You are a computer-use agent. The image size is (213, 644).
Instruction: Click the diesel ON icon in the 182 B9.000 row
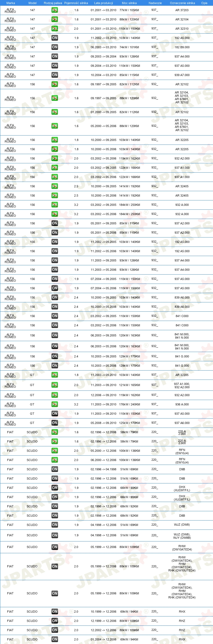pos(55,47)
